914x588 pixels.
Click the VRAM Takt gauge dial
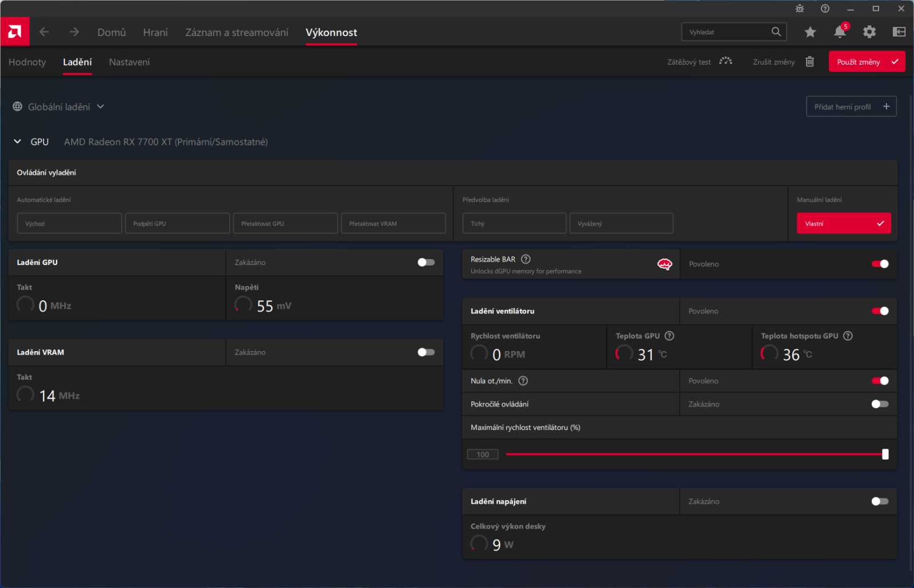point(26,394)
